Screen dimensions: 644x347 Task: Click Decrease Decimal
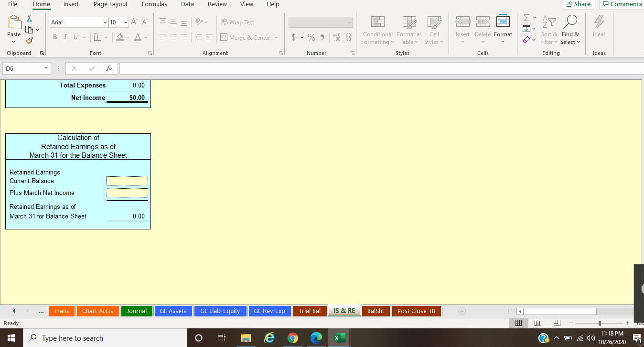coord(347,37)
